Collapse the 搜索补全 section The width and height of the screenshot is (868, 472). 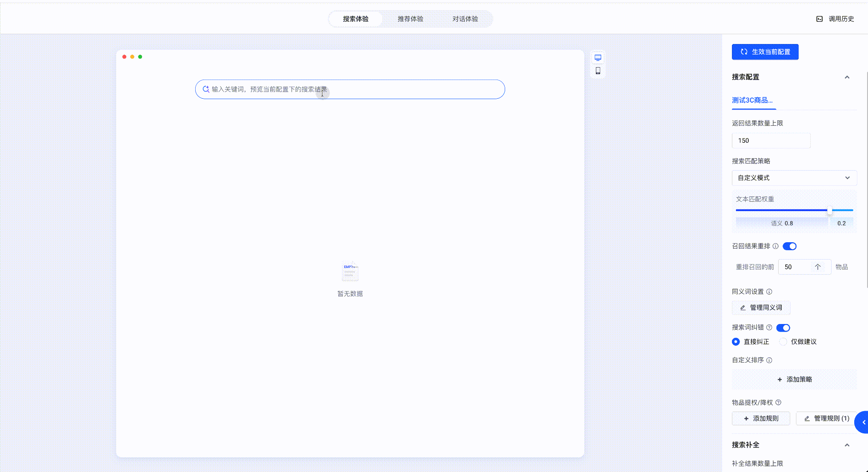click(x=847, y=445)
